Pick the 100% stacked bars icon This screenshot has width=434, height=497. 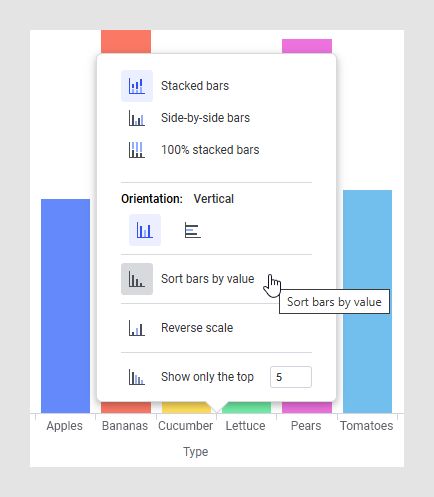(x=137, y=150)
